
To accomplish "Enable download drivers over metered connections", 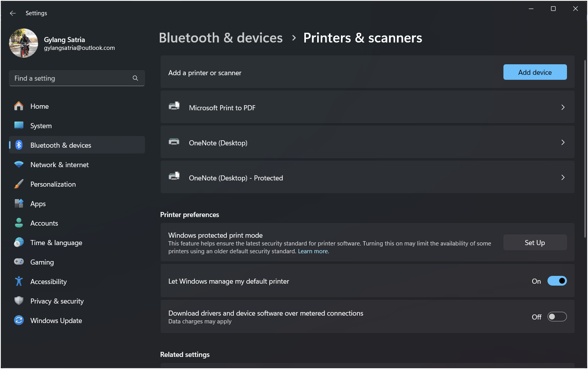I will tap(557, 317).
